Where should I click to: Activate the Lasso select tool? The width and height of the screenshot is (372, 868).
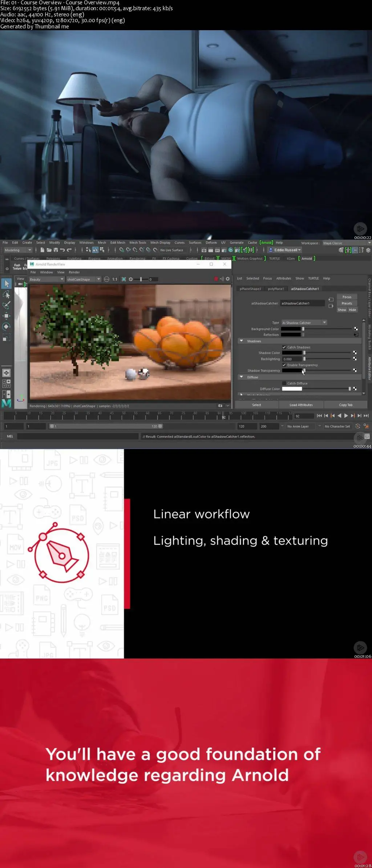7,294
